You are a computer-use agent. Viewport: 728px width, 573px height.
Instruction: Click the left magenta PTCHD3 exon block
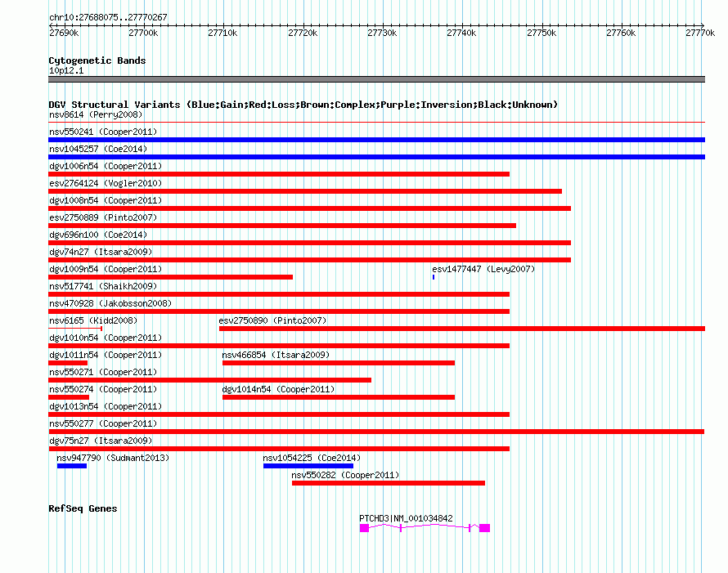tap(365, 528)
